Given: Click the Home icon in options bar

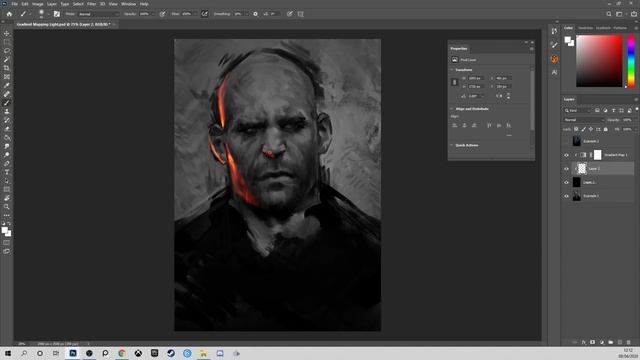Looking at the screenshot, I should 9,14.
